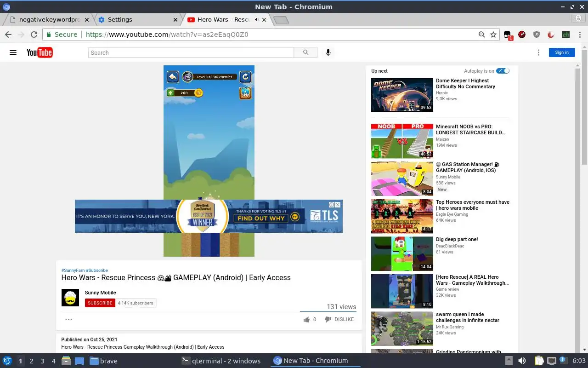Switch to the negativekeywordpro tab
Viewport: 588px width, 368px height.
click(49, 20)
